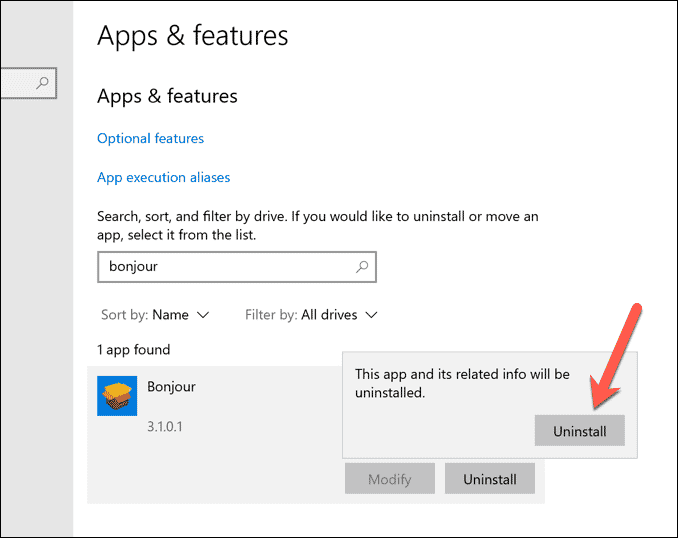This screenshot has width=678, height=538.
Task: Open the Optional features link
Action: click(x=150, y=139)
